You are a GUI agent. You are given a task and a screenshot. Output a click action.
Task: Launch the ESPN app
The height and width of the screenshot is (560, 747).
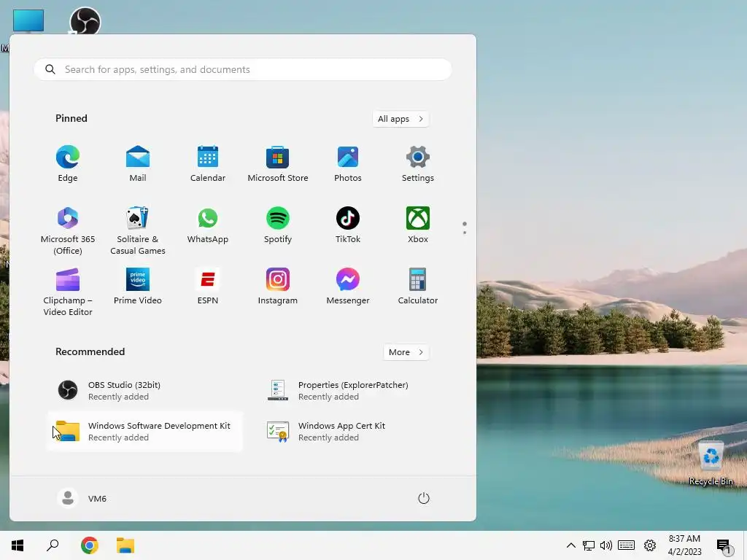coord(208,287)
